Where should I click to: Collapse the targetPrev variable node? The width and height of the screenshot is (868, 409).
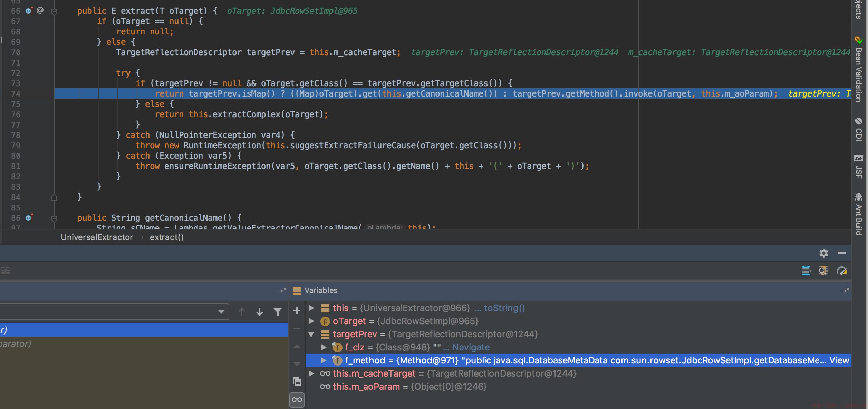pyautogui.click(x=311, y=334)
